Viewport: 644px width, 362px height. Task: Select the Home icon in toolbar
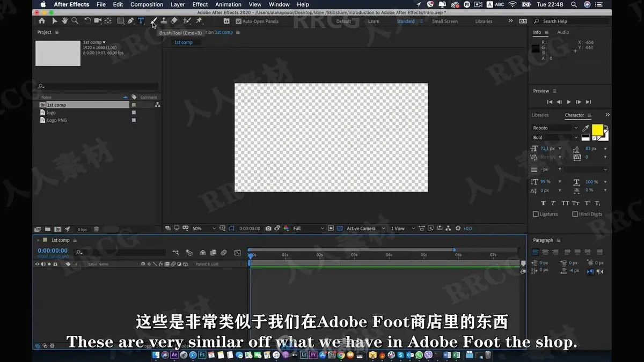(x=42, y=21)
